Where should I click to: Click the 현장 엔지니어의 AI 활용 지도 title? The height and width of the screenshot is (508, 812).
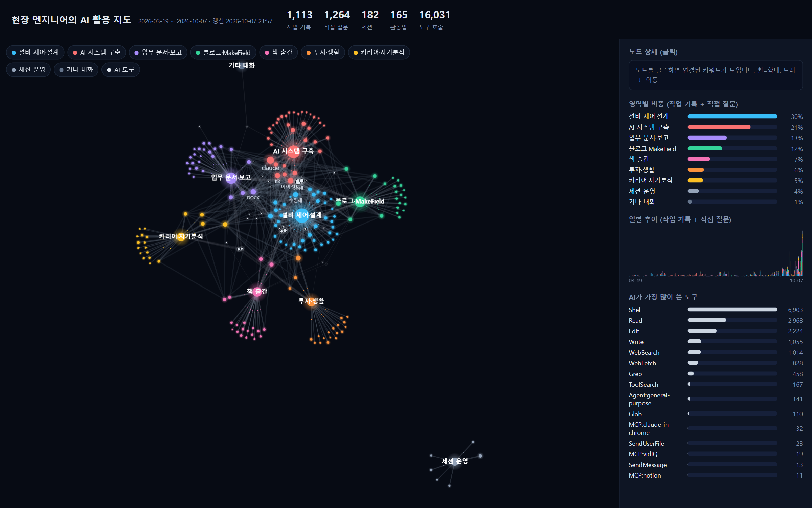tap(71, 20)
